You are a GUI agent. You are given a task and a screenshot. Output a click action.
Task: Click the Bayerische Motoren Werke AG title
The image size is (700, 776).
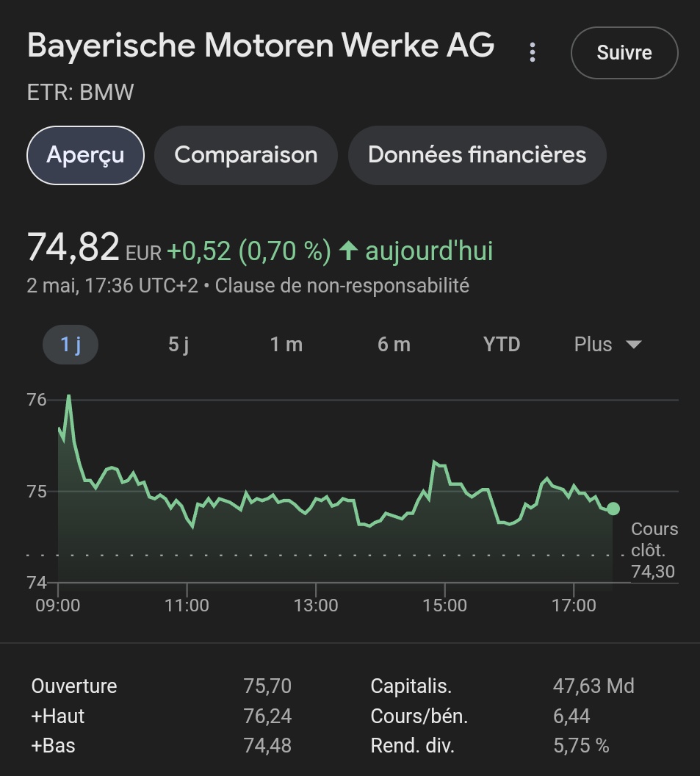tap(261, 46)
